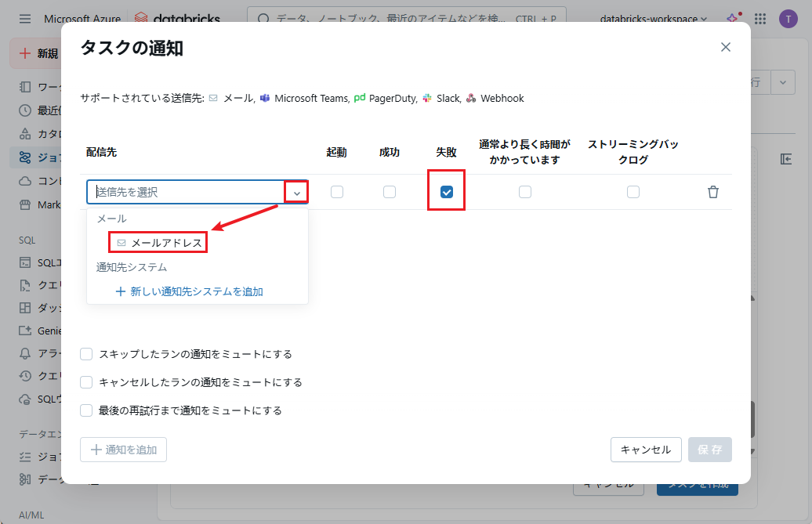This screenshot has width=812, height=524.
Task: Open the Jobs workflows sidebar icon
Action: 25,157
